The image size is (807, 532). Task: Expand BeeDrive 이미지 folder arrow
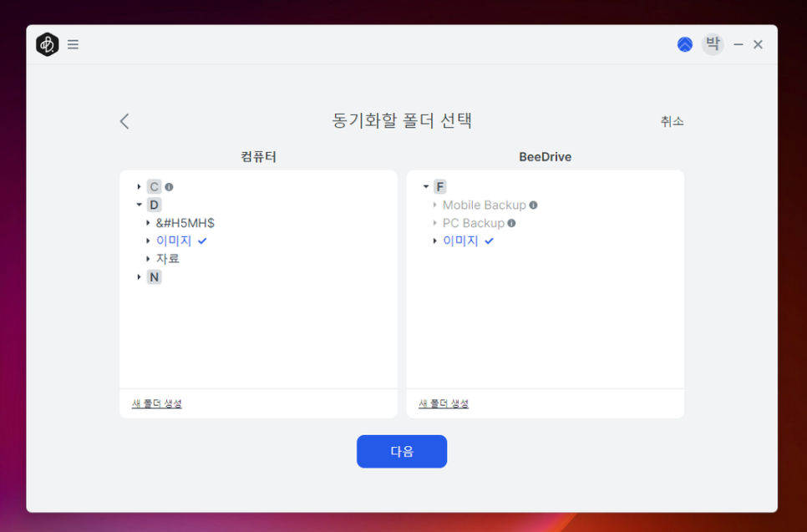point(434,241)
